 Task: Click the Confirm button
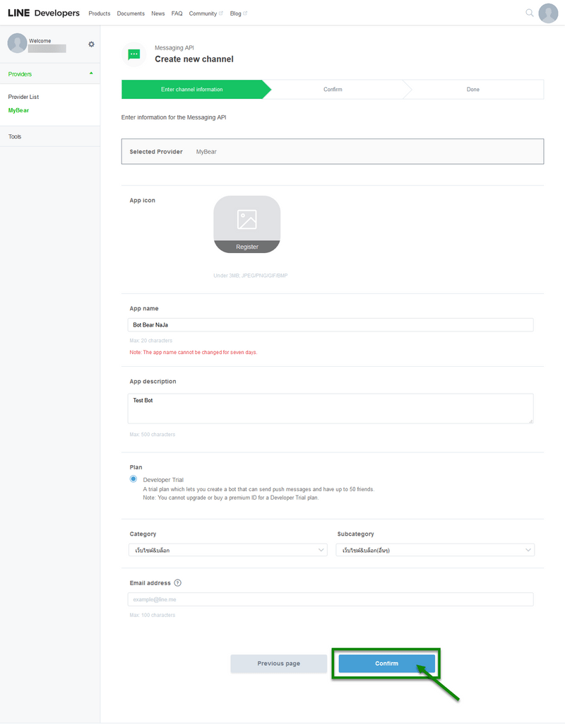coord(387,664)
